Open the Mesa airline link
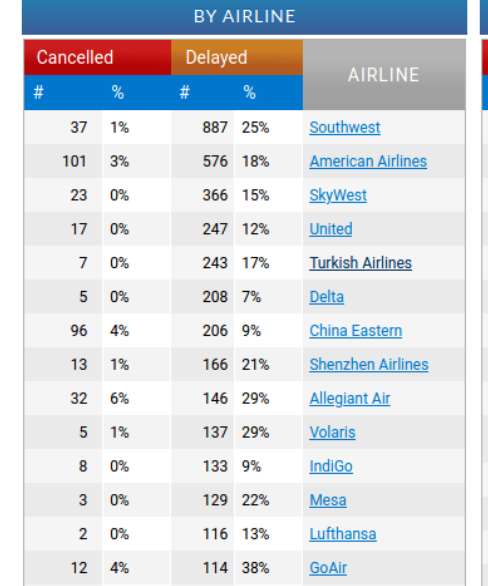 click(x=328, y=500)
